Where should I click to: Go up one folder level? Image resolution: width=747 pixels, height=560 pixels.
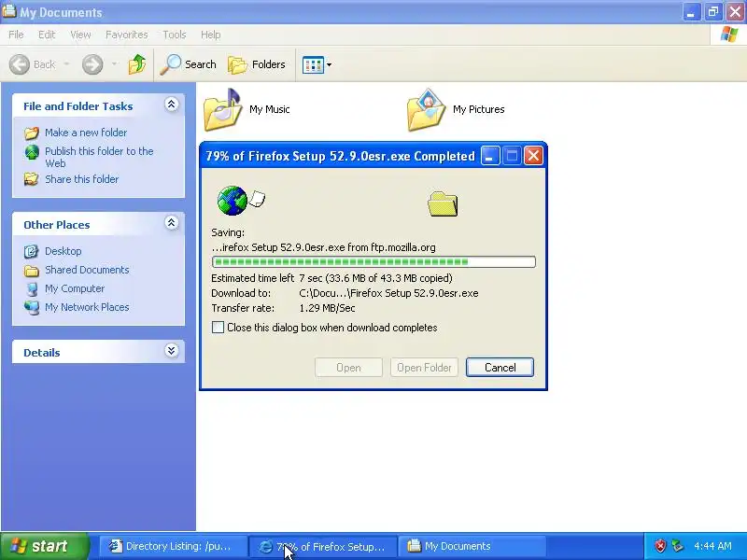point(137,64)
